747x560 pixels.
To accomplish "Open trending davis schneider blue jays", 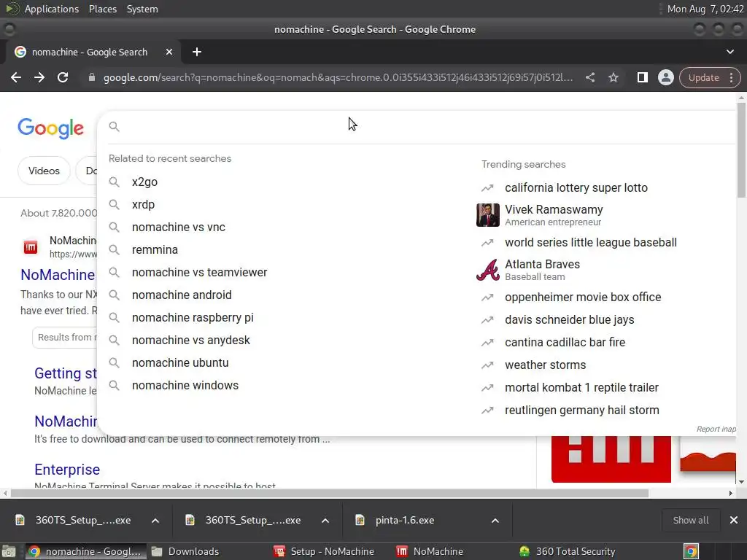I will click(569, 320).
